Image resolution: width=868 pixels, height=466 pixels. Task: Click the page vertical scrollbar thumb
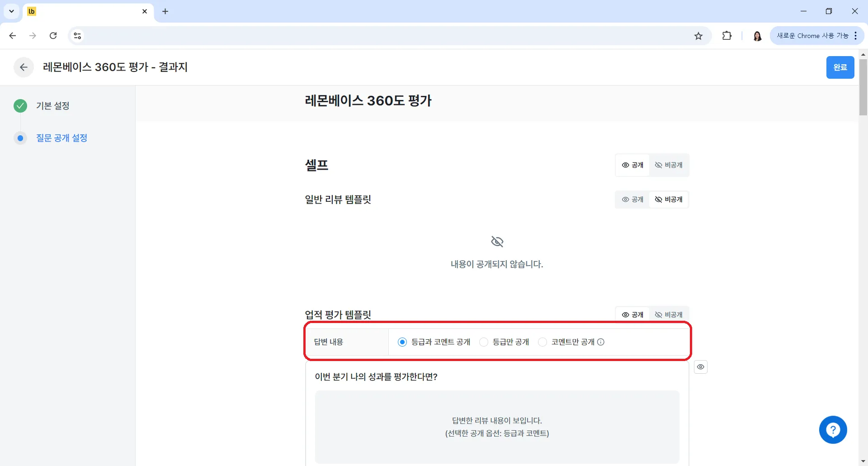863,87
